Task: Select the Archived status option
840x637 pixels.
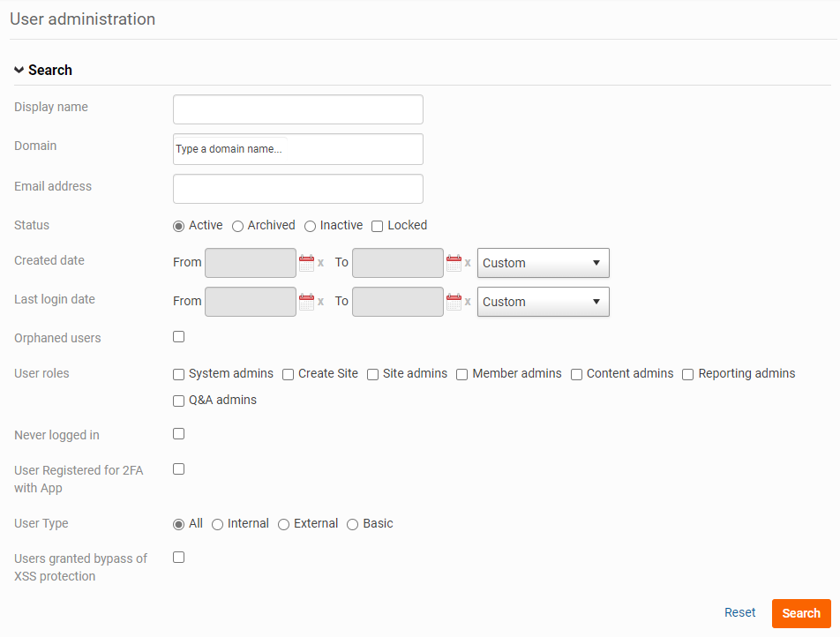Action: tap(238, 226)
